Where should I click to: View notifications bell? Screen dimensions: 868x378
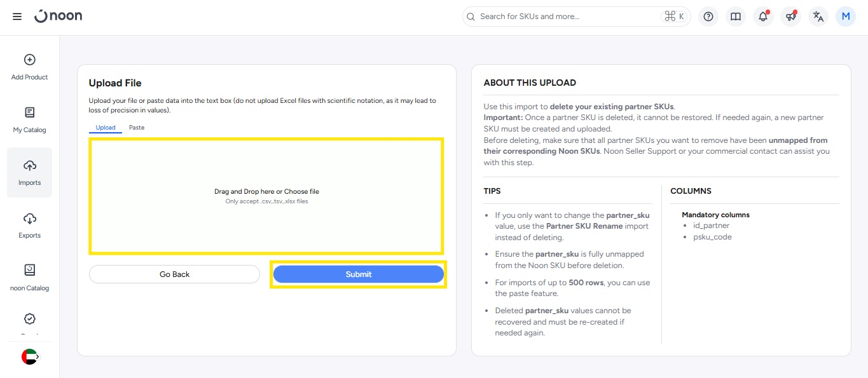coord(763,17)
